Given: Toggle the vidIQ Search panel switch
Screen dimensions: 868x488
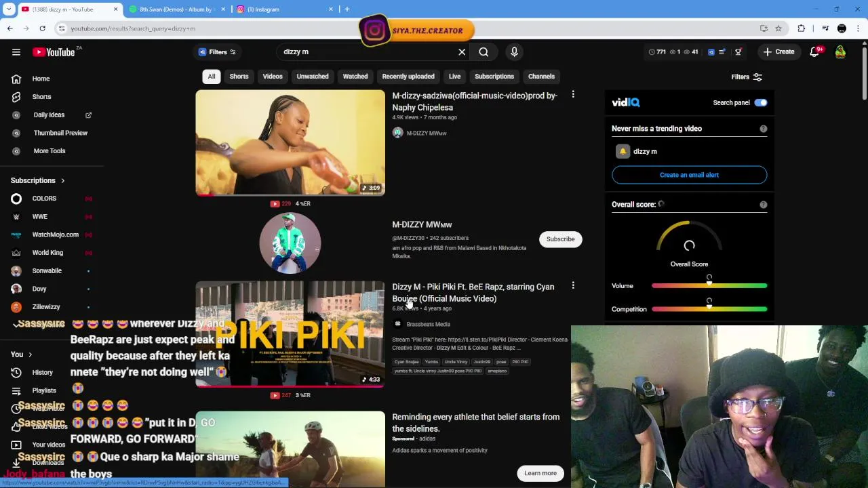Looking at the screenshot, I should point(761,103).
